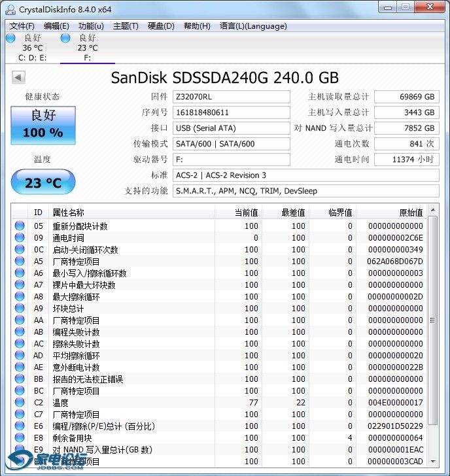This screenshot has width=450, height=476.
Task: Open the 帮助(H) menu
Action: [197, 26]
